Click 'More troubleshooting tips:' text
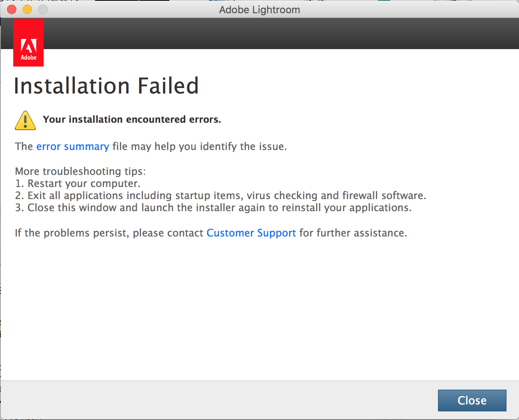 80,171
